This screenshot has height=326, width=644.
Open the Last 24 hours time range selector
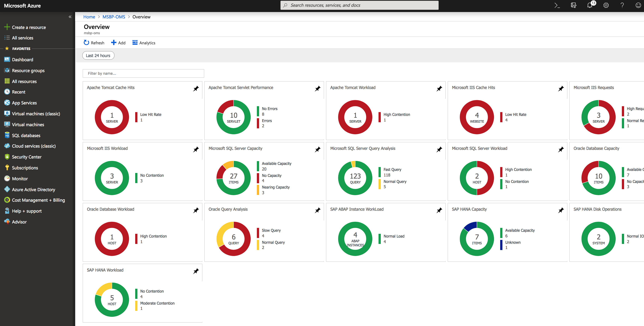[x=98, y=56]
